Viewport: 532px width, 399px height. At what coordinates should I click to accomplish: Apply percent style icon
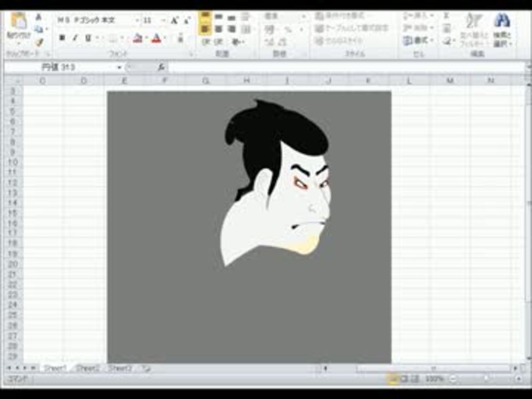click(288, 30)
